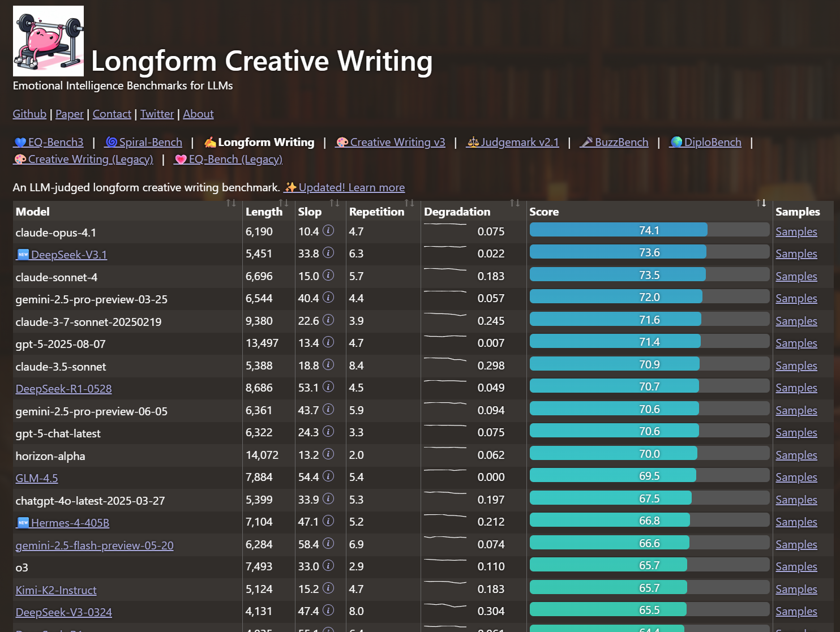This screenshot has width=840, height=632.
Task: View Samples for claude-opus-4.1
Action: [x=796, y=231]
